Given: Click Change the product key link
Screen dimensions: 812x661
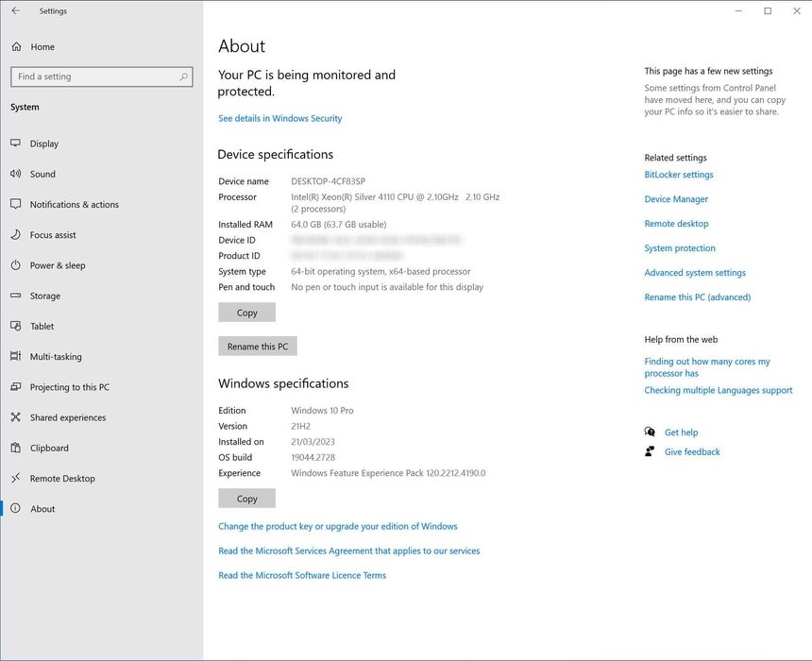Looking at the screenshot, I should (x=338, y=526).
